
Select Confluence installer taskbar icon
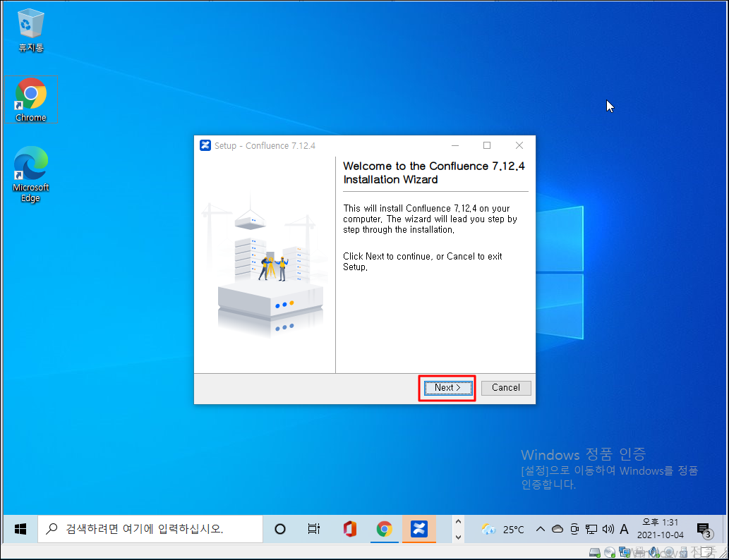[x=419, y=529]
